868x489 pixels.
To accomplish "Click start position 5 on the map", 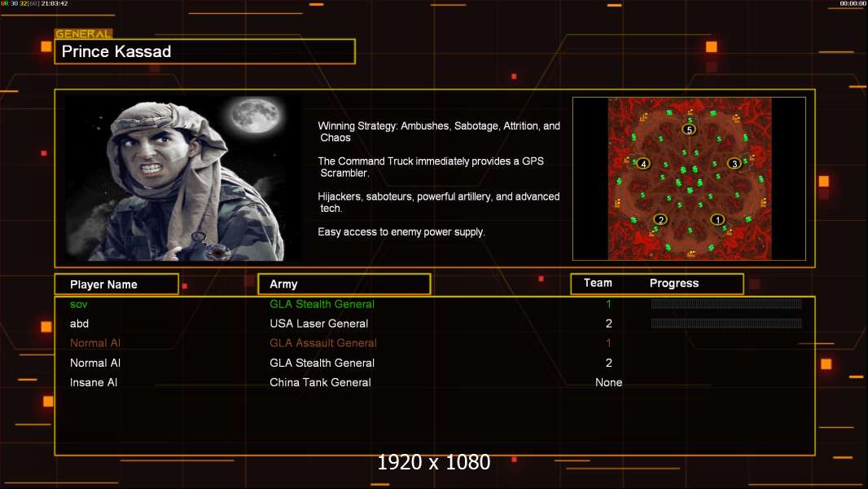I will [x=689, y=130].
